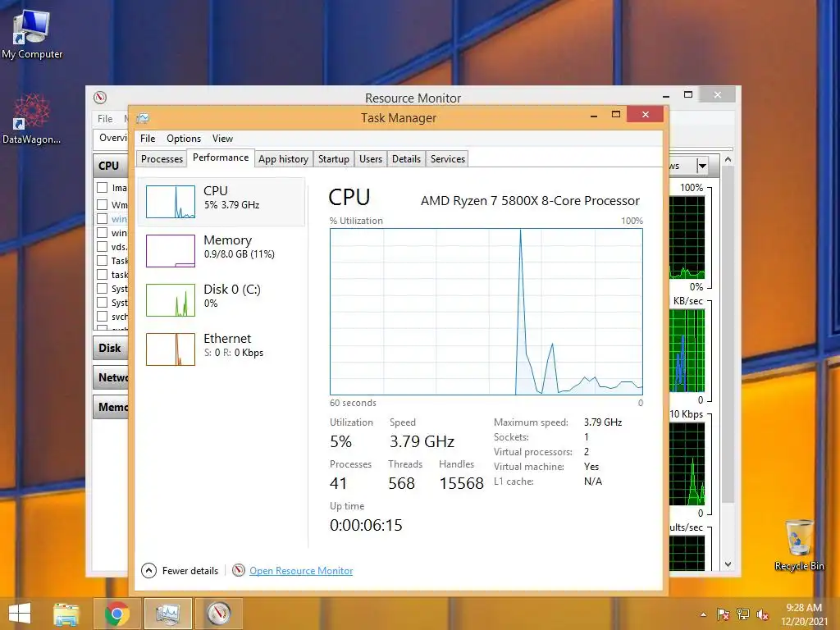The image size is (840, 630).
Task: Click the Resource Monitor vertical scrollbar thumb
Action: 728,335
